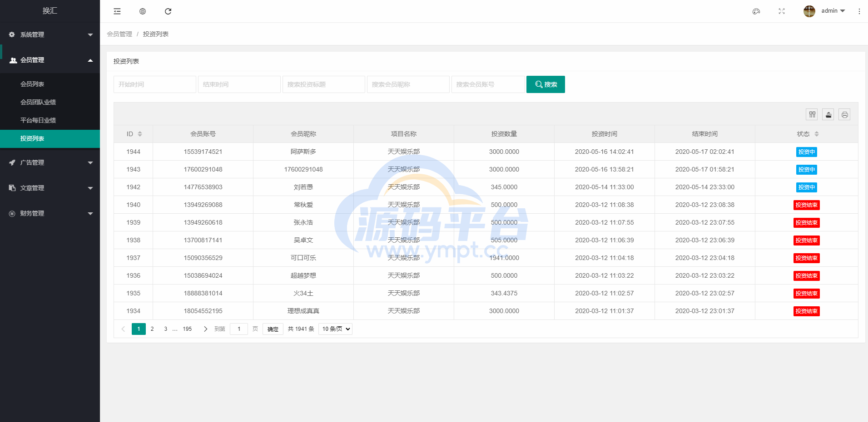Click nickname cell 理想成真真
Viewport: 868px width, 422px height.
click(303, 311)
